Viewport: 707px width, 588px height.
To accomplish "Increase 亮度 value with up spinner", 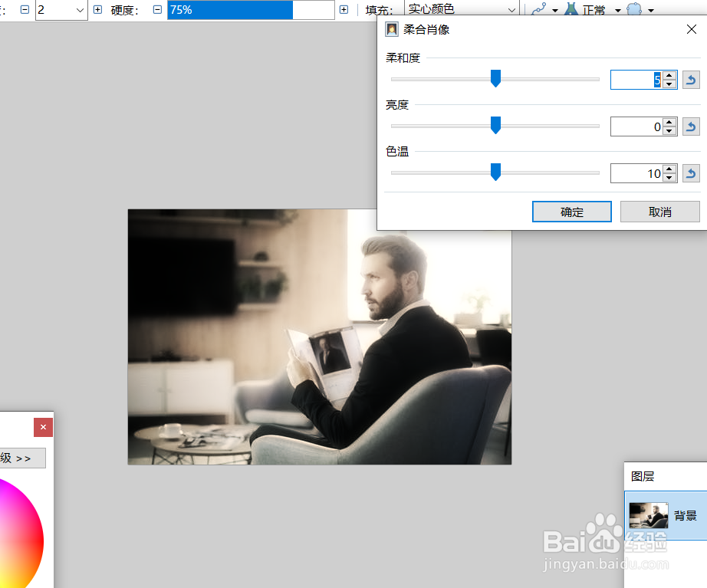I will (669, 122).
